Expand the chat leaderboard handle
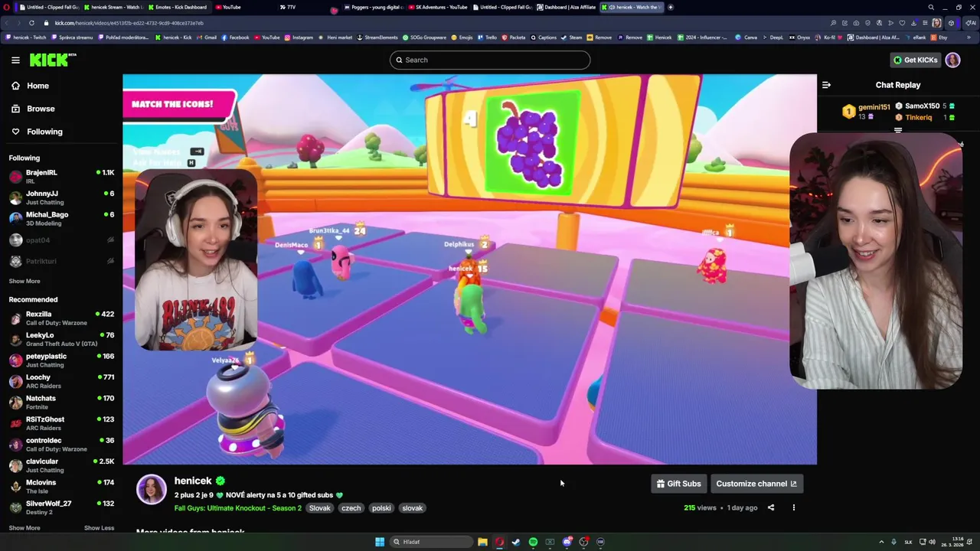980x551 pixels. coord(898,130)
